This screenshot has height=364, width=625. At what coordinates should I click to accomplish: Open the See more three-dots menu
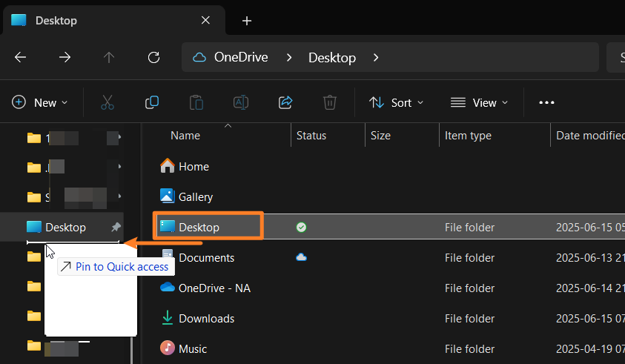[546, 102]
